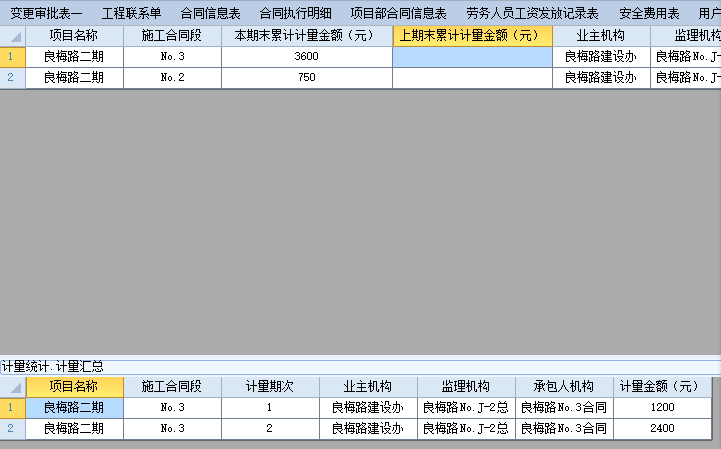Image resolution: width=721 pixels, height=449 pixels.
Task: Switch to the 变更审批表一 tab
Action: pos(46,13)
